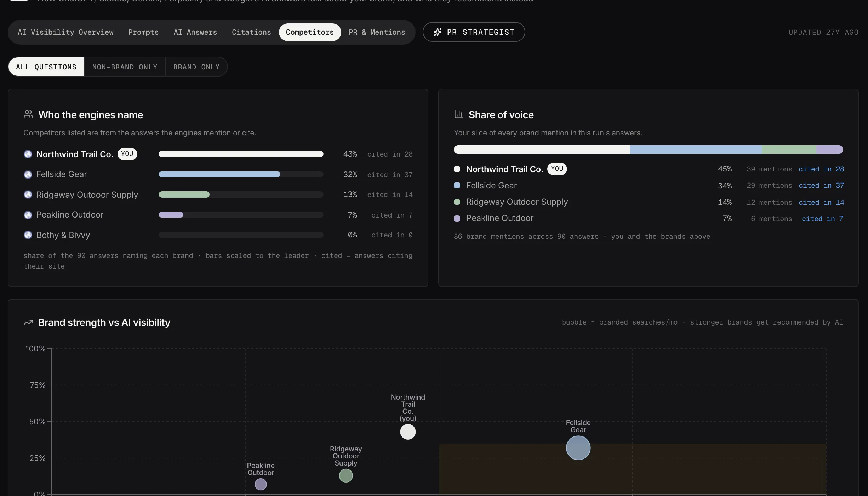
Task: Click the Northwind Trail Co. white bubble
Action: 408,432
